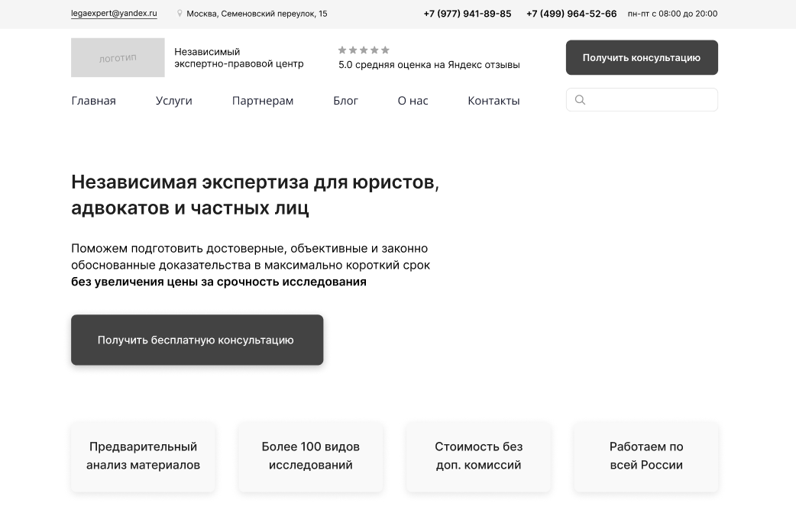Screen dimensions: 796x532
Task: Click Получить бесплатную консультацию button
Action: click(197, 340)
